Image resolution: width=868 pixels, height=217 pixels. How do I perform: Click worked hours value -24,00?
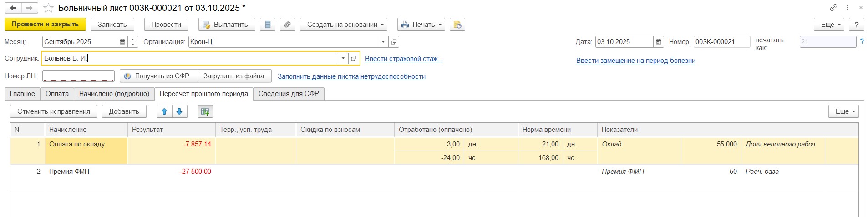click(x=450, y=158)
